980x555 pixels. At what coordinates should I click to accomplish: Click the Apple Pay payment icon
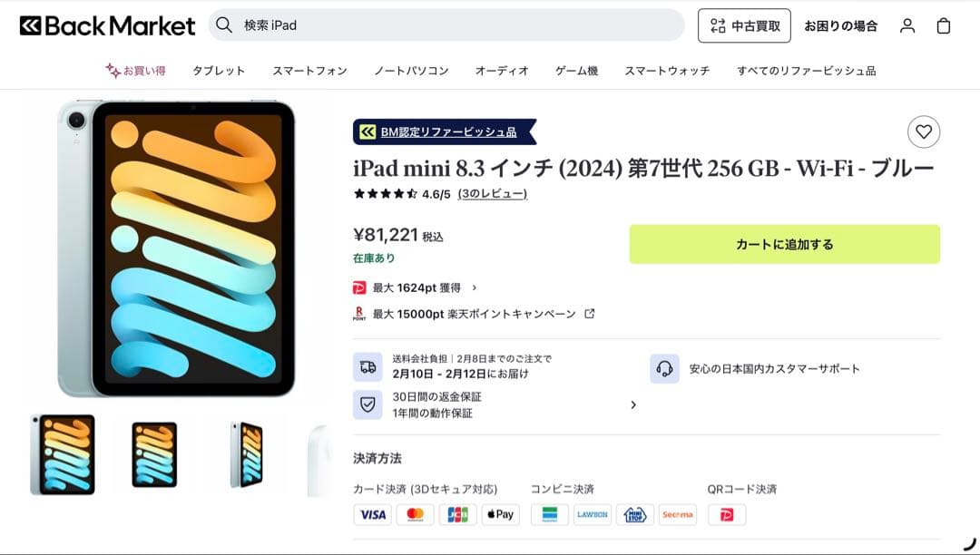click(x=500, y=514)
